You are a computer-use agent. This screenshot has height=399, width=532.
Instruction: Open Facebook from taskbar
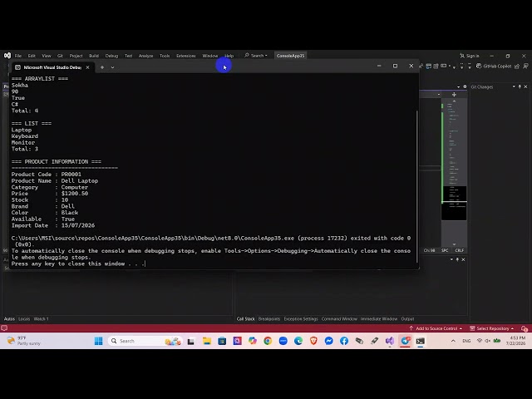point(344,341)
